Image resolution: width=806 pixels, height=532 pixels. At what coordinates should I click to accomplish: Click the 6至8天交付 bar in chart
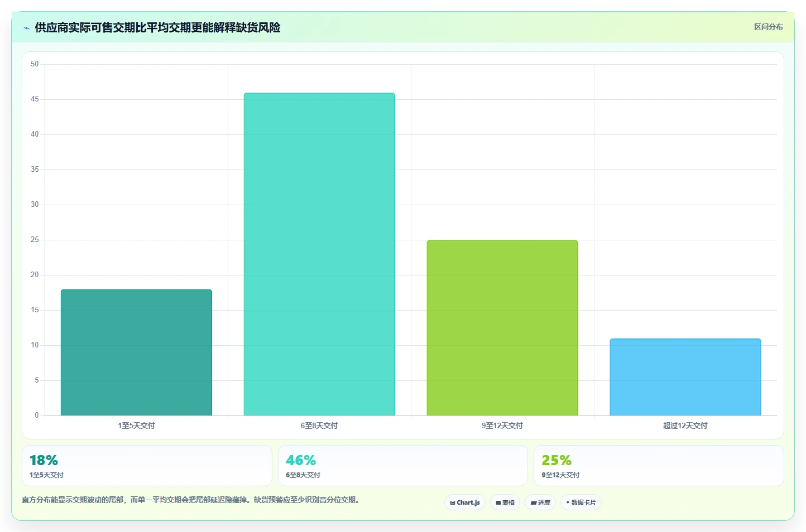(319, 254)
